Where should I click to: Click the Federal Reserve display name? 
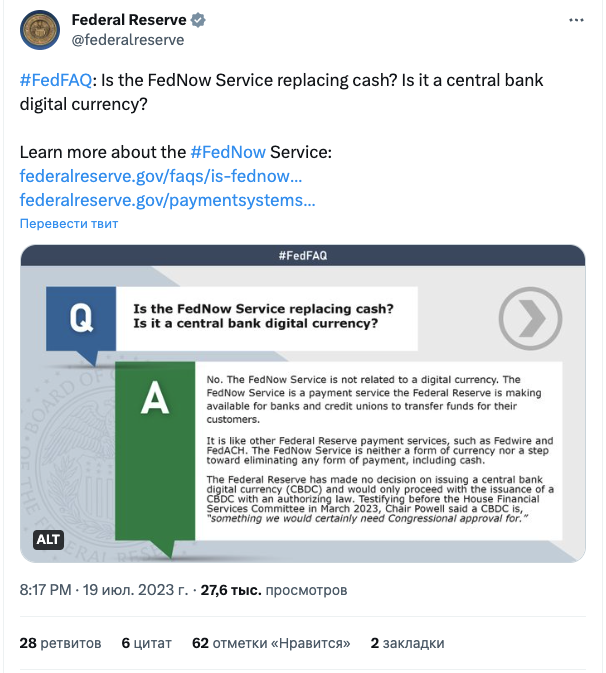tap(127, 20)
